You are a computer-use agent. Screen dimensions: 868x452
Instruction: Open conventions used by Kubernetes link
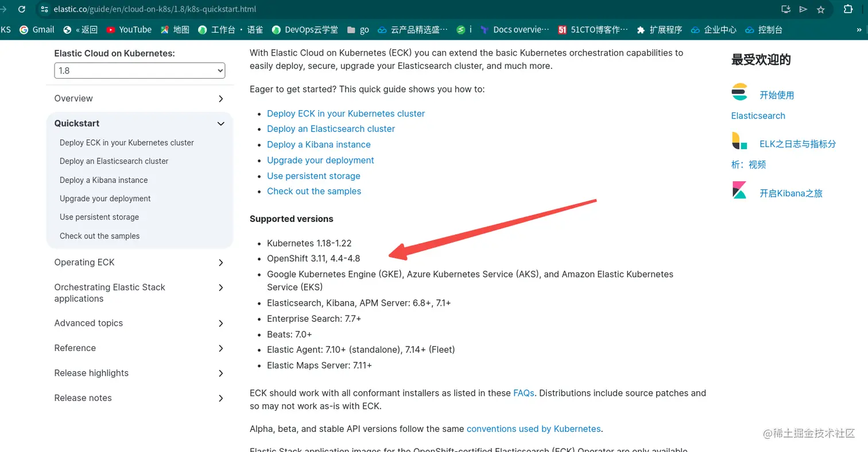533,428
